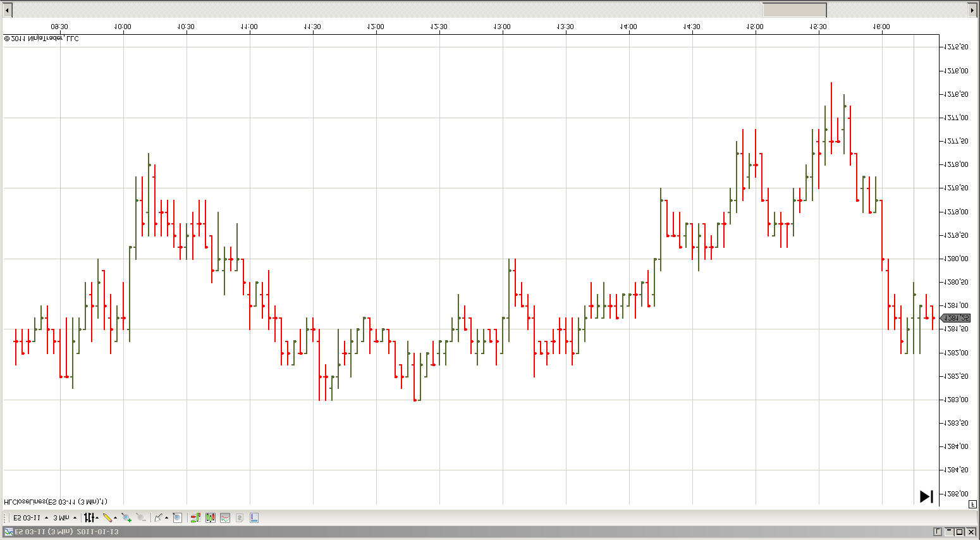Screen dimensions: 980x540
Task: Click the chart window title icon
Action: 8,532
